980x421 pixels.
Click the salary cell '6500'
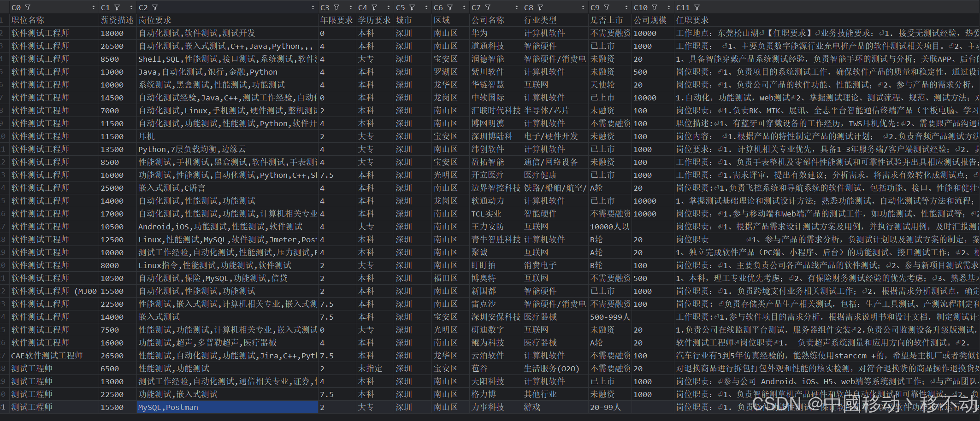(110, 368)
